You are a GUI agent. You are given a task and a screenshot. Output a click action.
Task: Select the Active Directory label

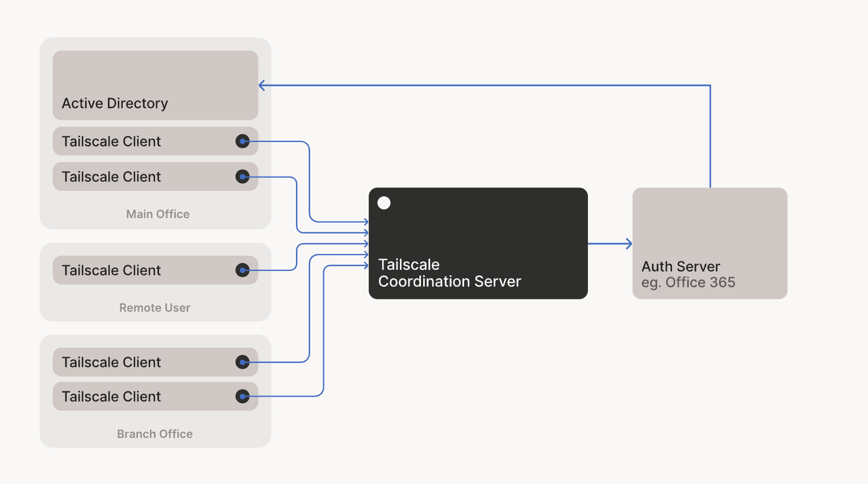click(x=115, y=103)
